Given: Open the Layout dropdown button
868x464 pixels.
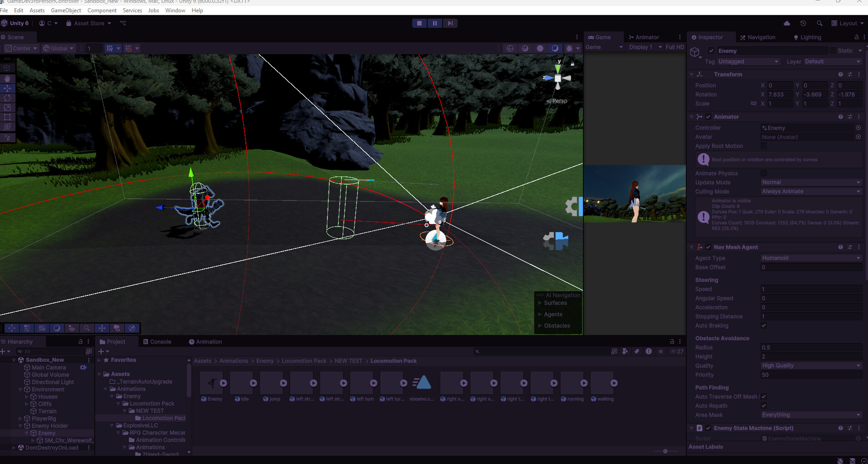Looking at the screenshot, I should click(848, 23).
